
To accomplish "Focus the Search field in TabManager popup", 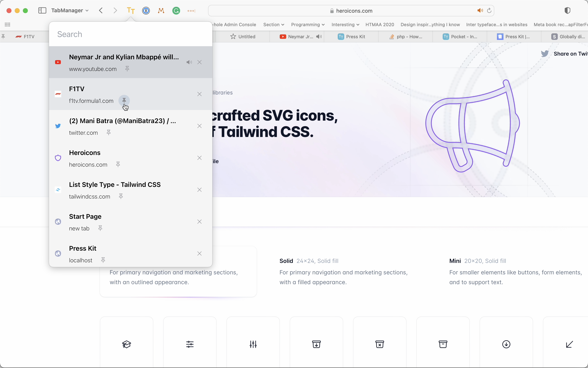I will pyautogui.click(x=131, y=34).
